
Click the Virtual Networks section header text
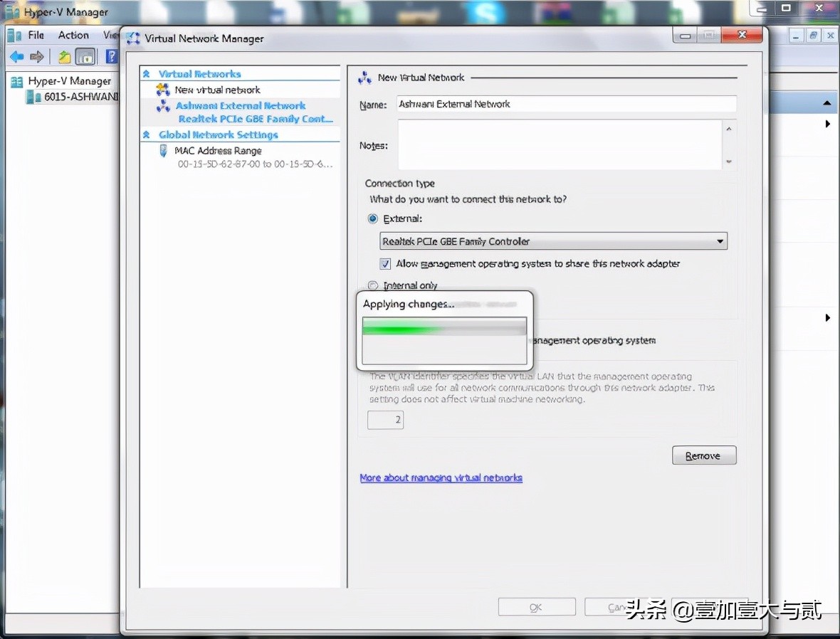(x=199, y=74)
